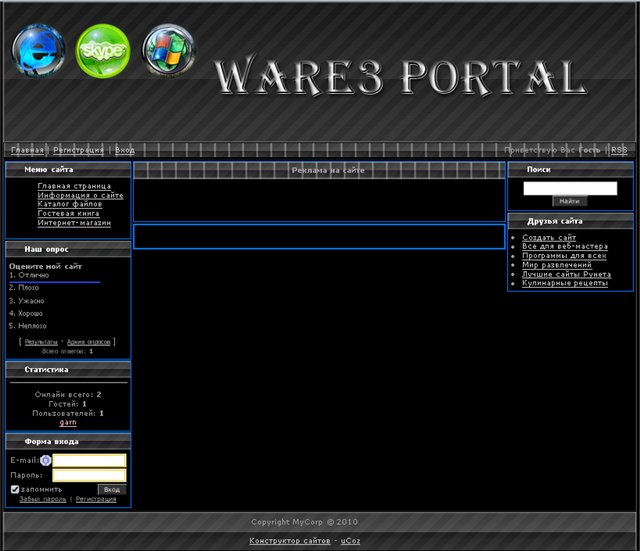Click the green Skype icon
Screen dimensions: 640x551
[103, 50]
